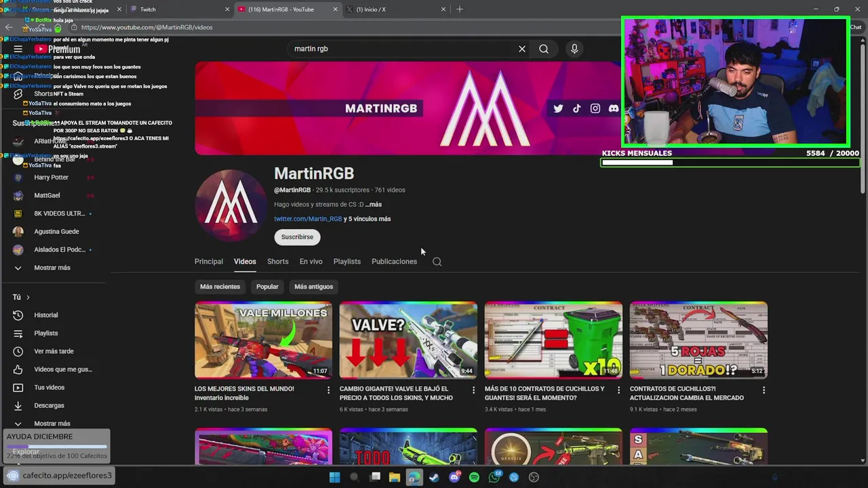Open twitter.com/Martin_RGB link
Viewport: 868px width, 488px height.
tap(308, 219)
